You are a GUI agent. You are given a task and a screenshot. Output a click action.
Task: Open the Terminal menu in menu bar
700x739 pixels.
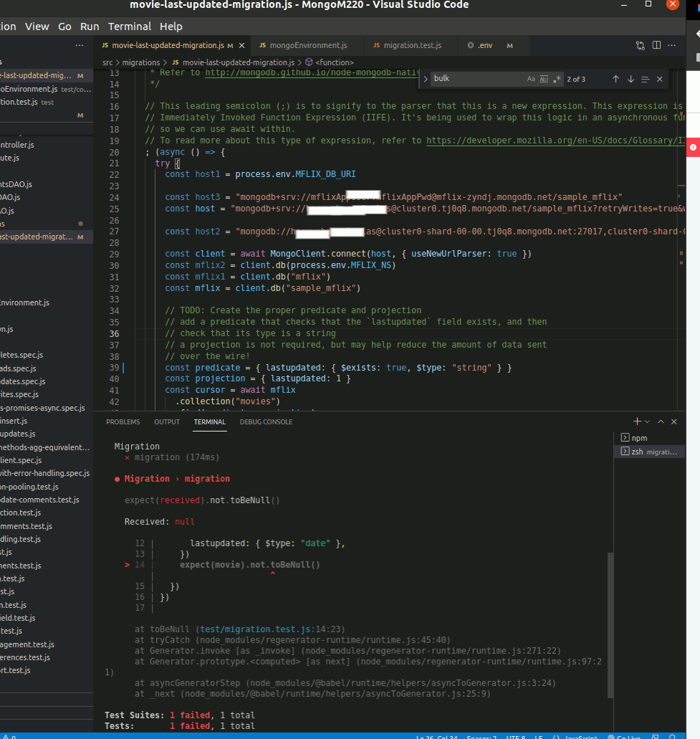click(x=130, y=27)
